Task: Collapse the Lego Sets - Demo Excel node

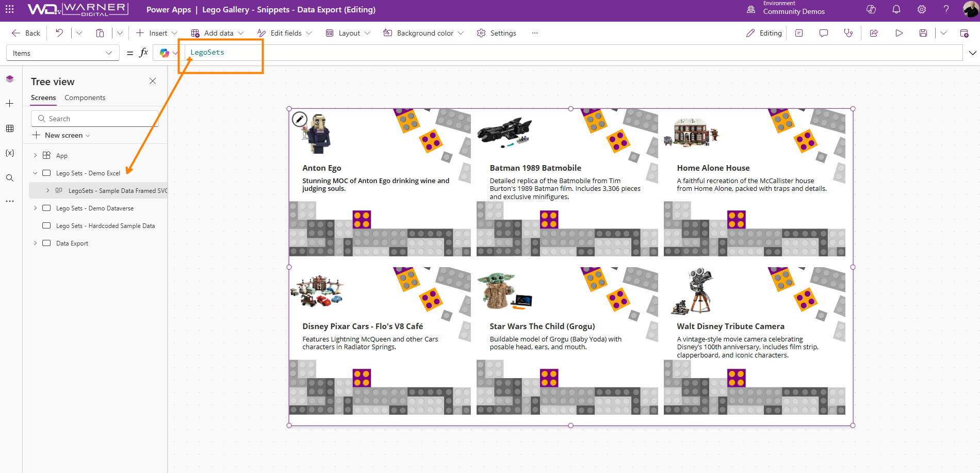Action: pos(35,173)
